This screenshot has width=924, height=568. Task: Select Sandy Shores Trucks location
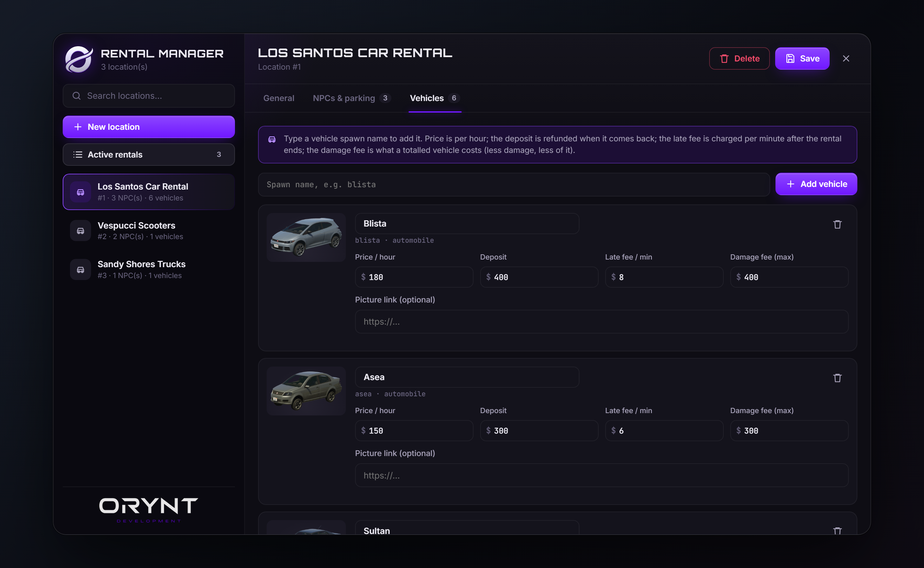coord(148,270)
